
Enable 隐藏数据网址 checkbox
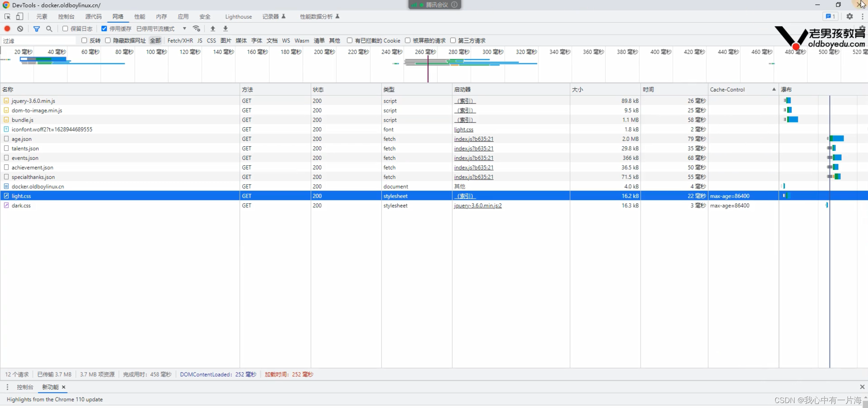(x=108, y=40)
